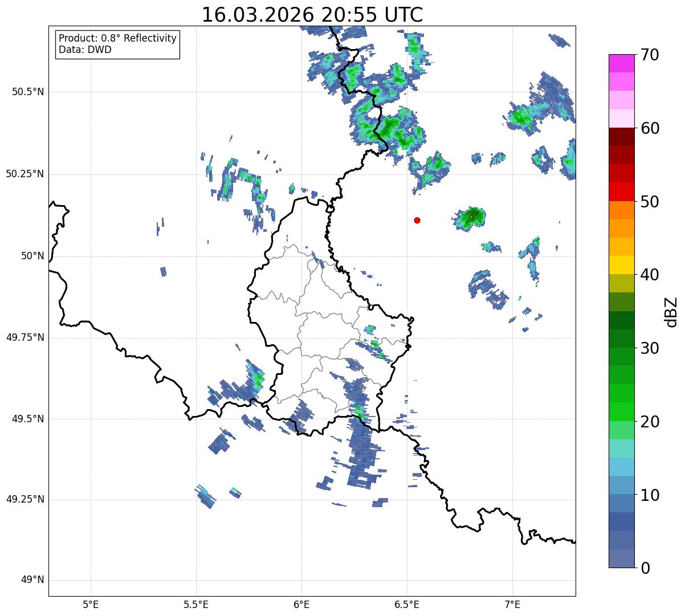Click the 7°E longitude label
685x616 pixels.
(512, 604)
